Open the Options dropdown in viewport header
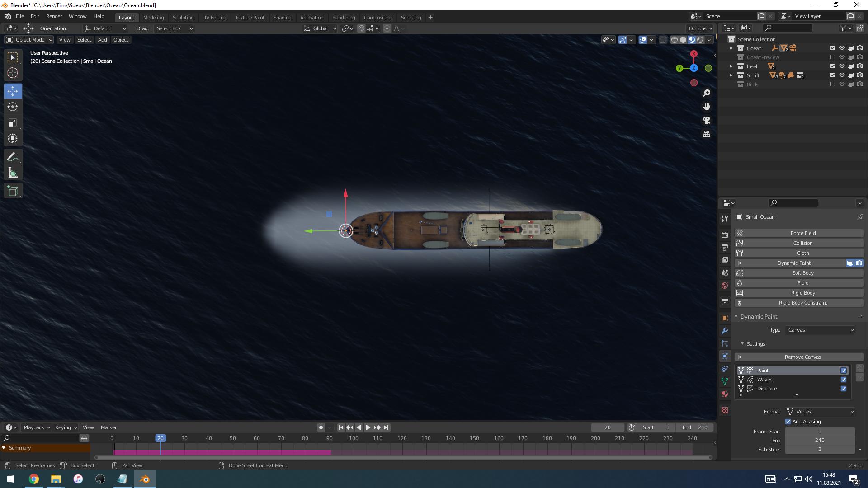The image size is (868, 488). pyautogui.click(x=700, y=28)
